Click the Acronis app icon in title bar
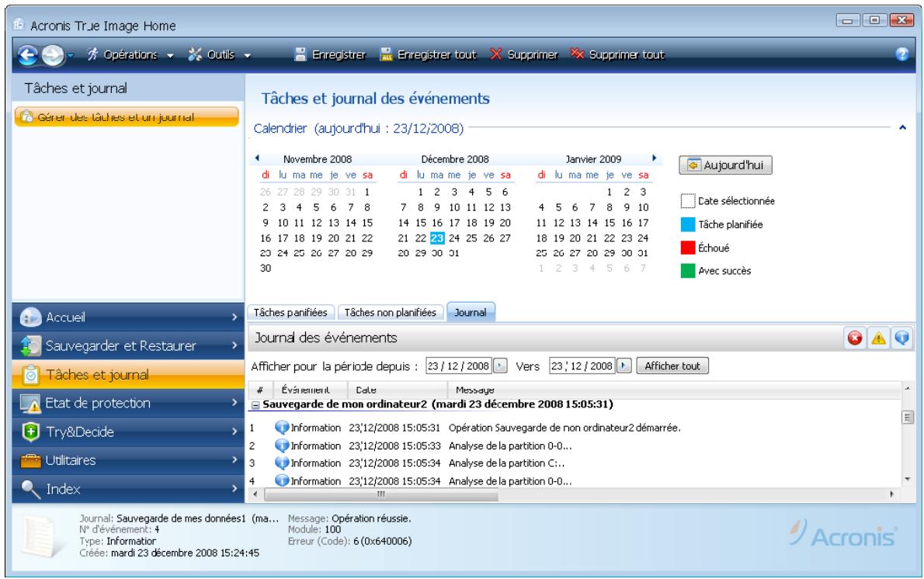 [19, 24]
